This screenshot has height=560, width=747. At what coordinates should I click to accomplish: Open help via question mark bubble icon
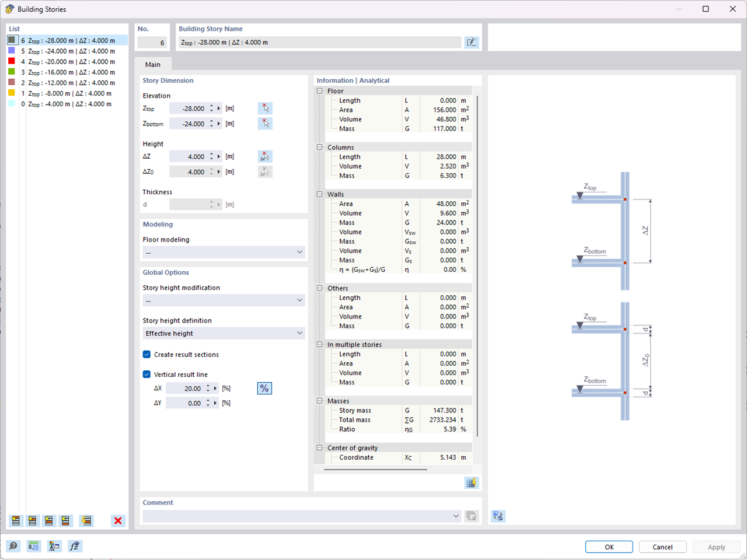[12, 546]
